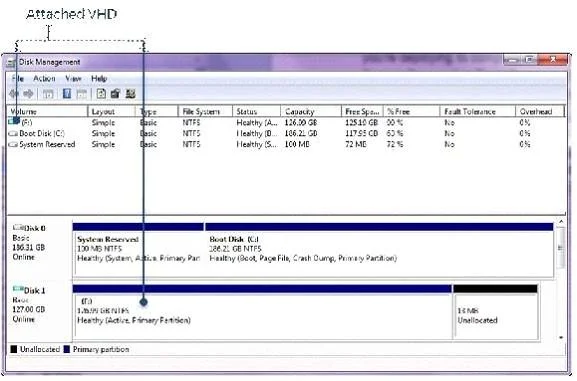Sort by the Free Space column header
Image resolution: width=577 pixels, height=381 pixels.
tap(362, 112)
